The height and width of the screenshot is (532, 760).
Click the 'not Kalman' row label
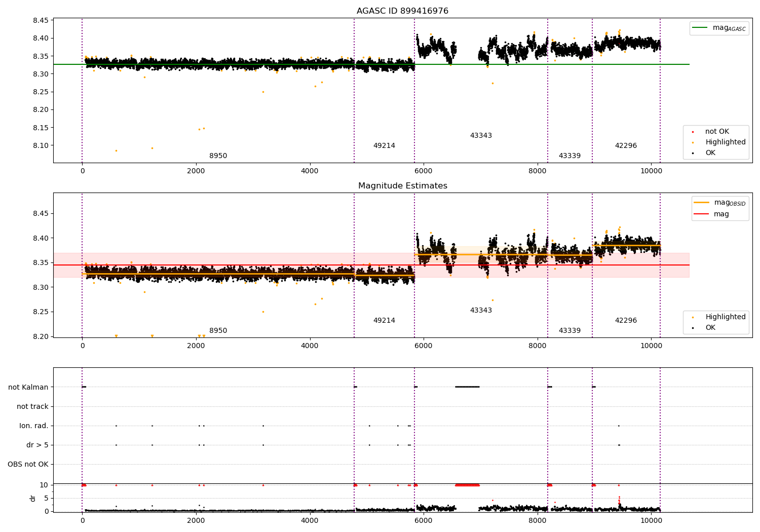tap(28, 388)
